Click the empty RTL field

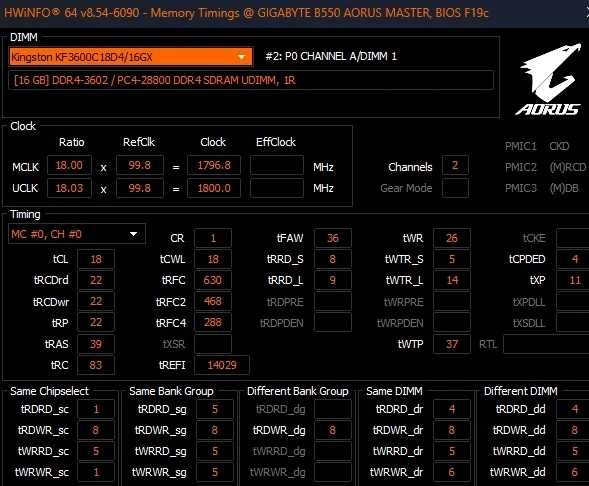[x=546, y=344]
